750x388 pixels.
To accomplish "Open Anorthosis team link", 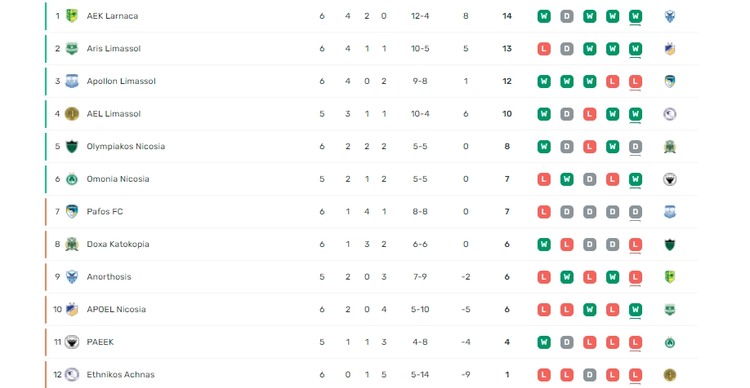I will [x=109, y=277].
